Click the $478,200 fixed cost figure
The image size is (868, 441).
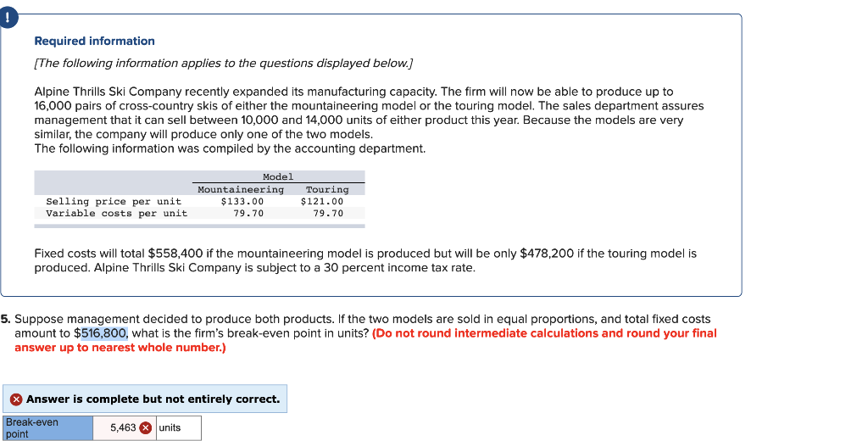coord(547,254)
